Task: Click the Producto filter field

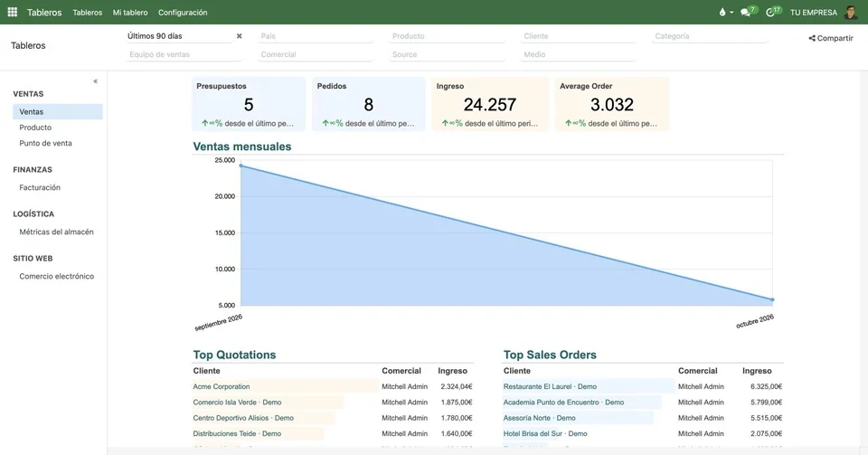Action: [448, 36]
